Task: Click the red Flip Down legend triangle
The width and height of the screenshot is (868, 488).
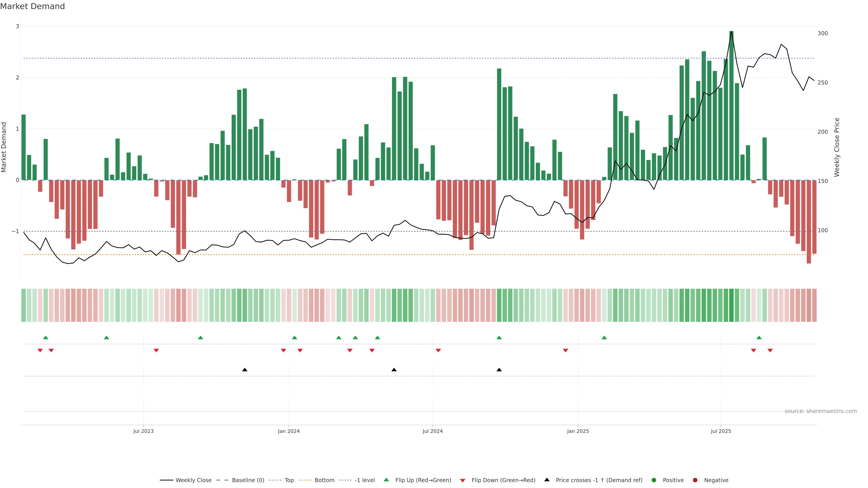Action: click(463, 481)
